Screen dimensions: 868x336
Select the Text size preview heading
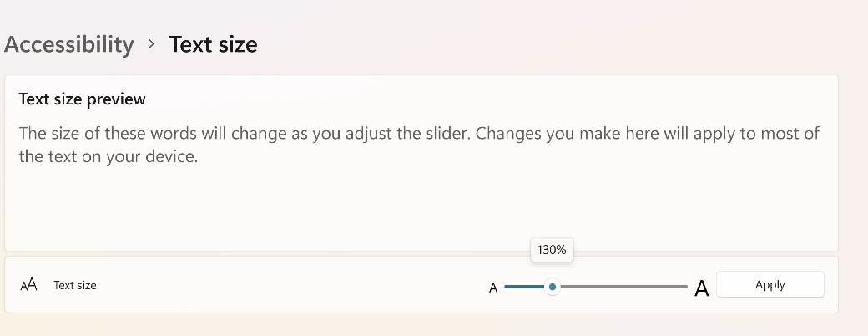coord(82,99)
